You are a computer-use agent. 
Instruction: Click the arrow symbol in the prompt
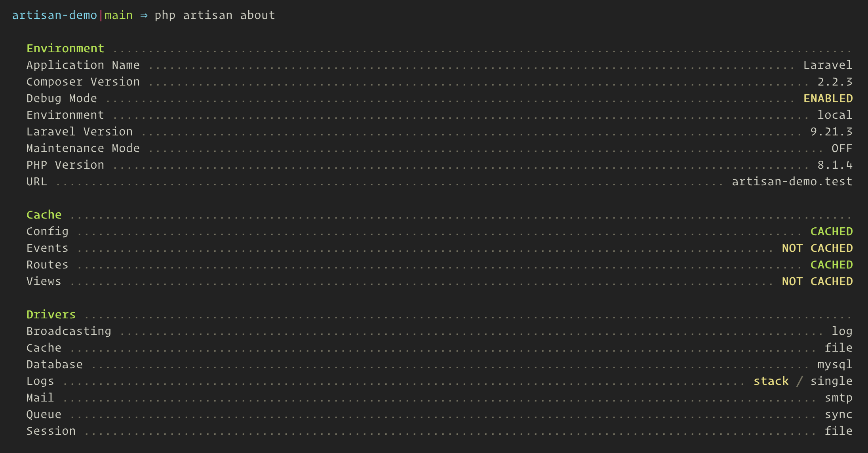pyautogui.click(x=144, y=16)
